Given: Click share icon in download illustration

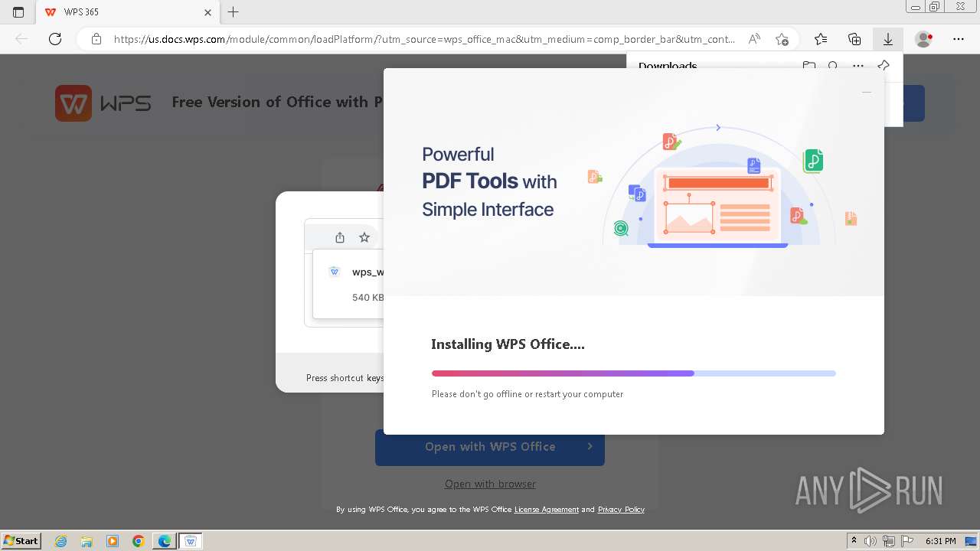Looking at the screenshot, I should 340,237.
